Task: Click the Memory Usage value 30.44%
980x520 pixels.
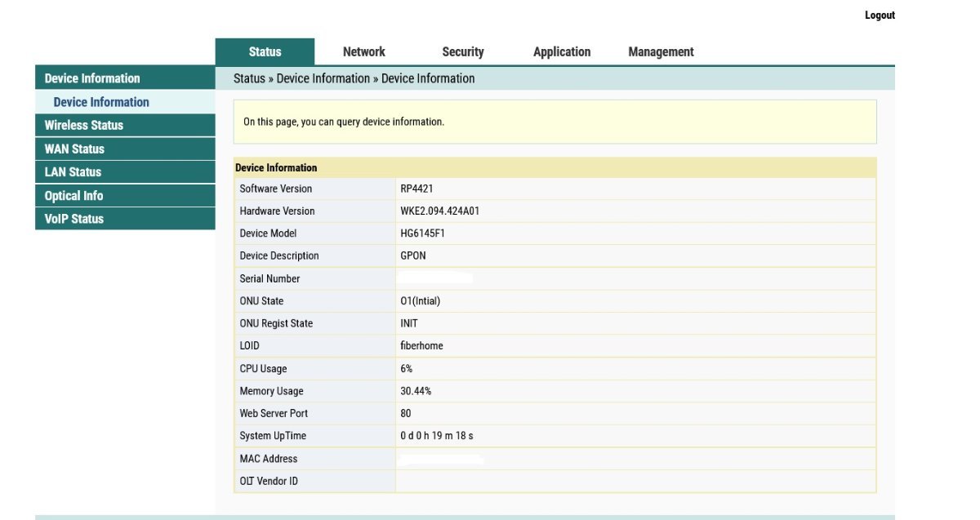Action: point(416,391)
